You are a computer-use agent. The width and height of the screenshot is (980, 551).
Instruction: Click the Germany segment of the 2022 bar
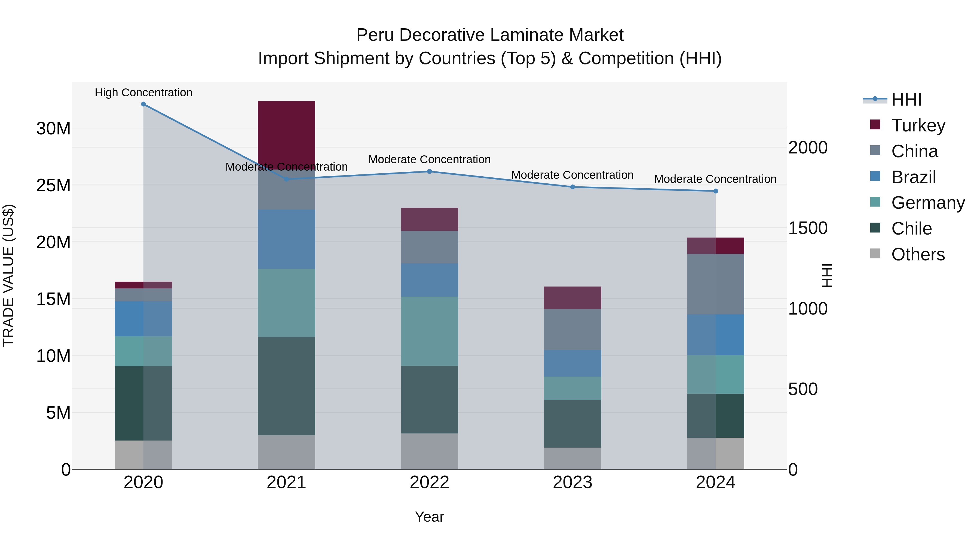(x=430, y=331)
